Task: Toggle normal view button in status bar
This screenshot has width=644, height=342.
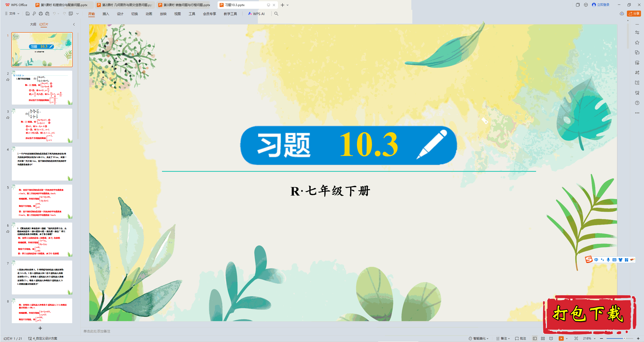Action: click(x=535, y=338)
